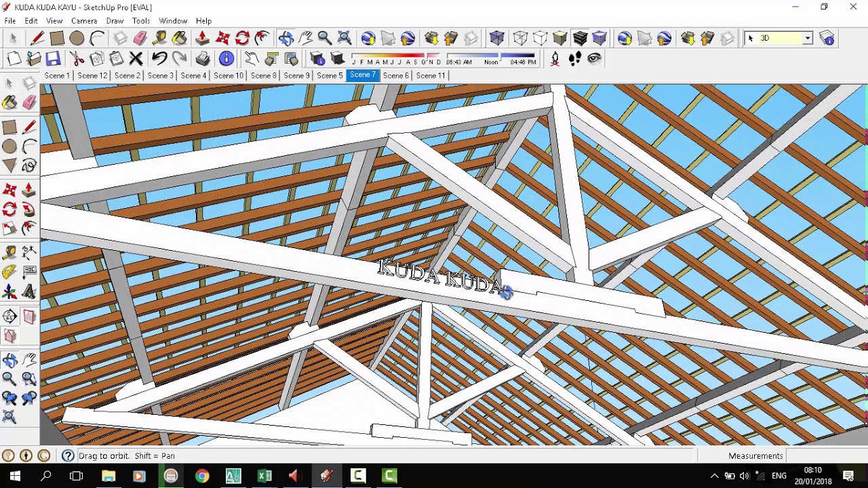Select the Follow Me tool
Viewport: 868px width, 488px height.
[x=29, y=209]
